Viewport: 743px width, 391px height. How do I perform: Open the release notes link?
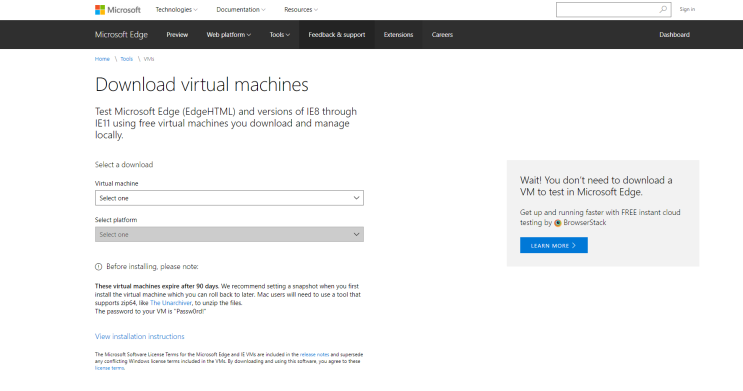(x=314, y=355)
